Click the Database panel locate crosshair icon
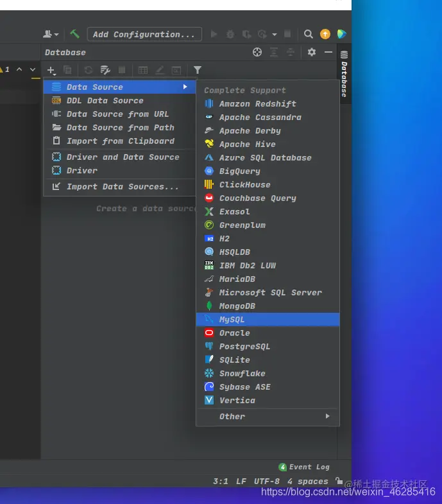 [x=257, y=52]
